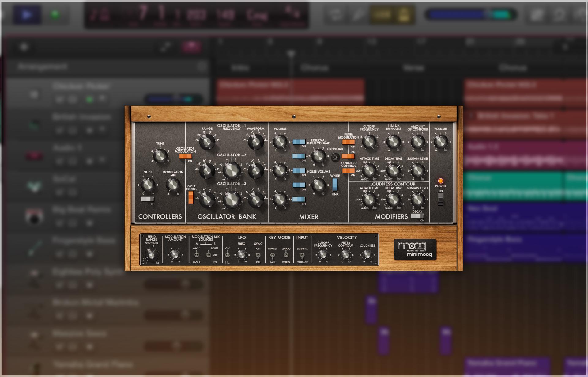Click the Velocity Loudness knob

[367, 254]
